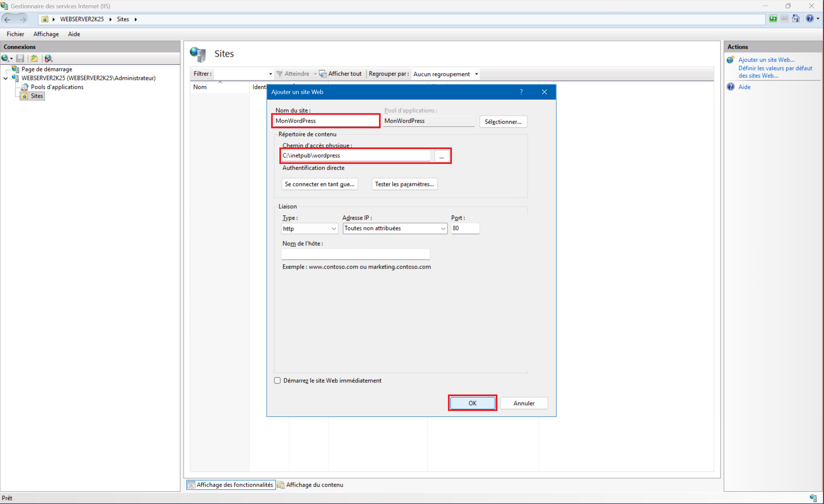This screenshot has height=504, width=824.
Task: Click the back navigation arrow
Action: [x=7, y=19]
